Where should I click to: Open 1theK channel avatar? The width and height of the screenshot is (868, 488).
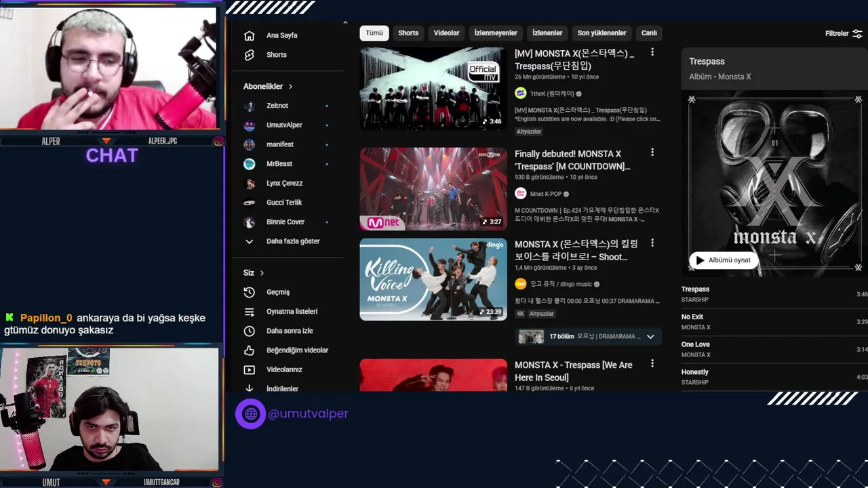(x=521, y=94)
